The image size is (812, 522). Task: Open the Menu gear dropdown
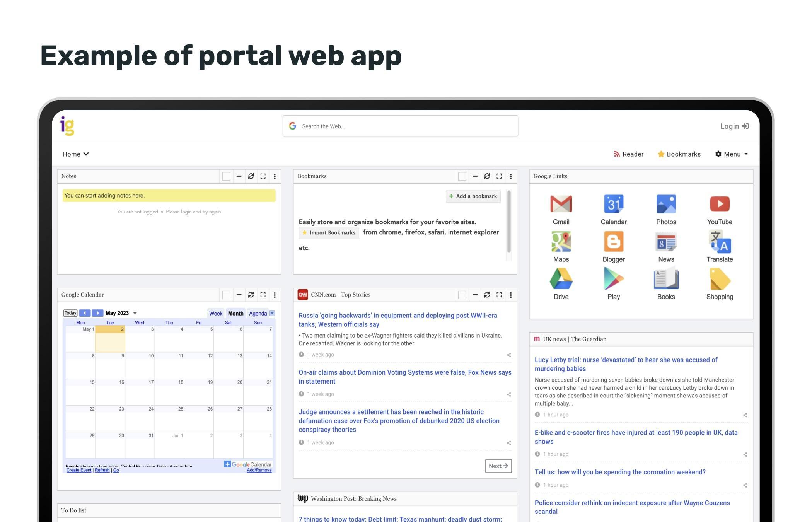[x=731, y=154]
